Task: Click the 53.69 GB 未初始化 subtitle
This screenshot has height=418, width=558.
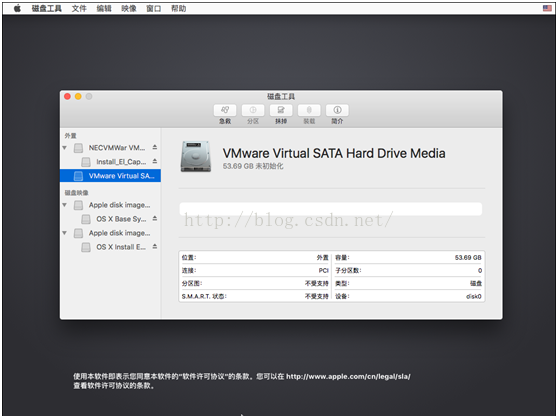Action: [x=253, y=166]
